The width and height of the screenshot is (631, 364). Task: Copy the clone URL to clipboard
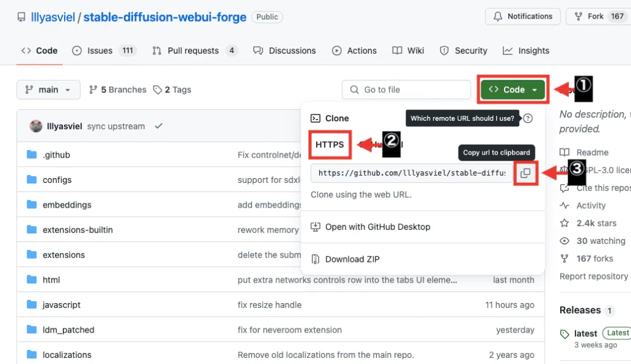pyautogui.click(x=525, y=173)
